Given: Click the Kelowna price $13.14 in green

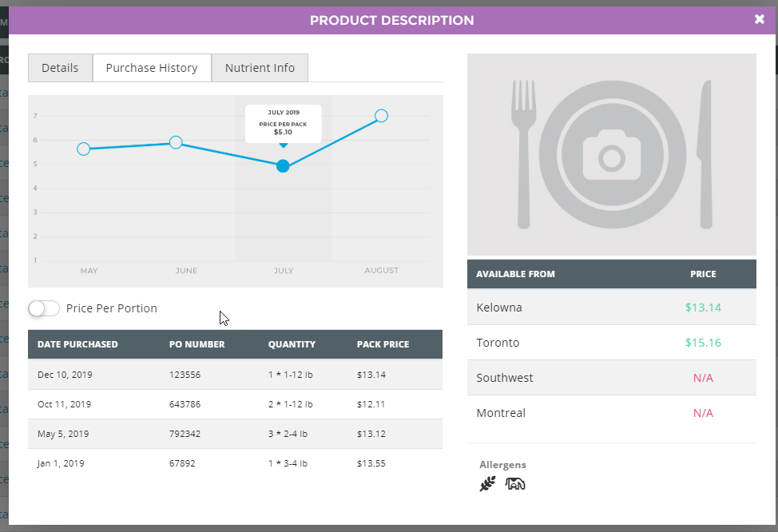Looking at the screenshot, I should 703,308.
